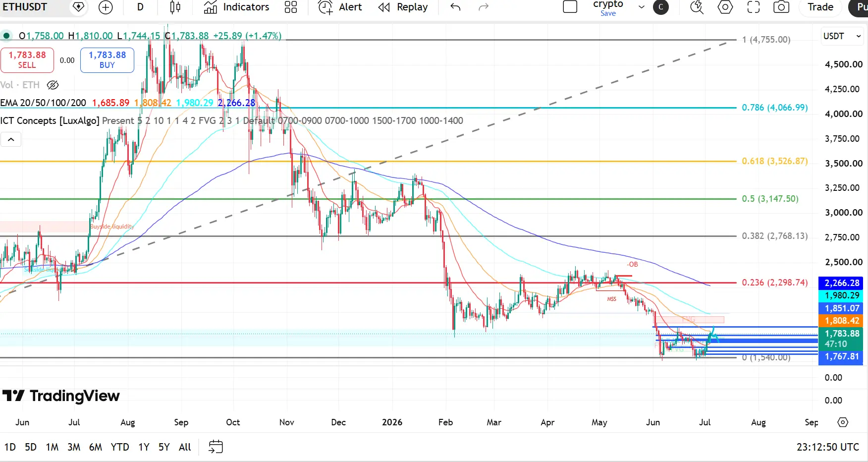Select the YTD time range tab
868x462 pixels.
120,447
